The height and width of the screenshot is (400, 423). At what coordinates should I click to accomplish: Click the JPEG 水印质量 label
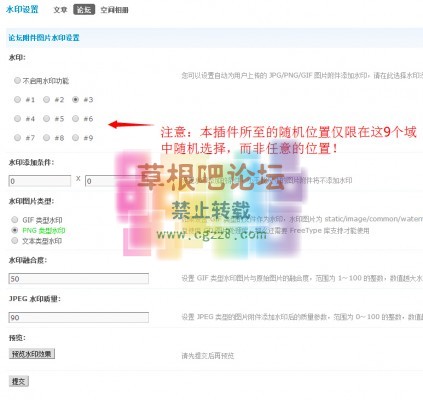point(35,299)
